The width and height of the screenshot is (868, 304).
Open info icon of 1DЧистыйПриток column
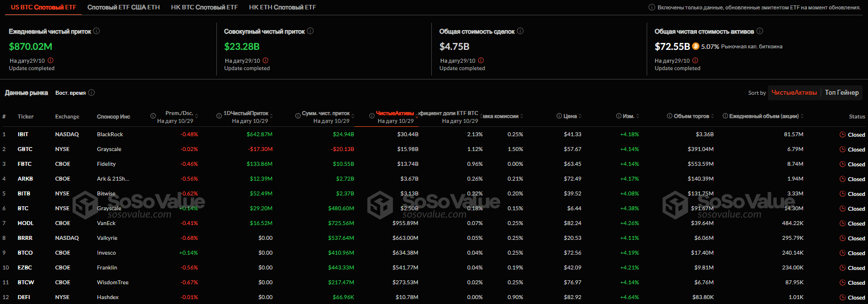click(x=219, y=116)
